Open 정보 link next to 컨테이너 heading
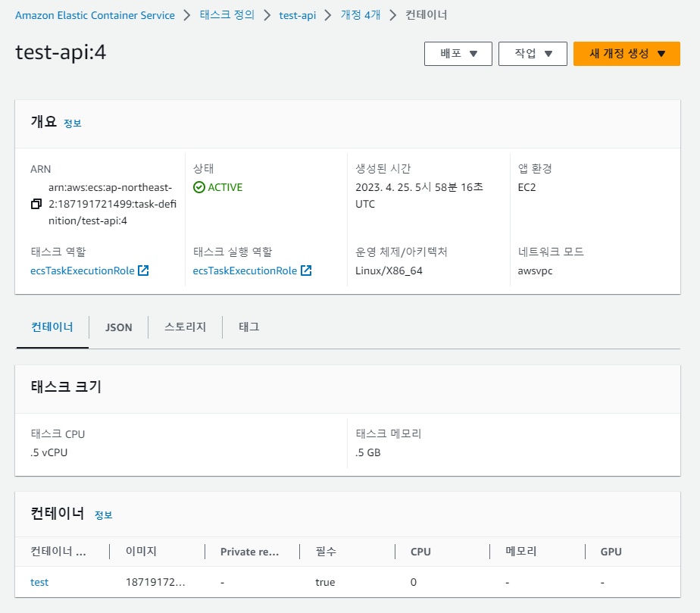Screen dimensions: 700x613 click(x=103, y=515)
